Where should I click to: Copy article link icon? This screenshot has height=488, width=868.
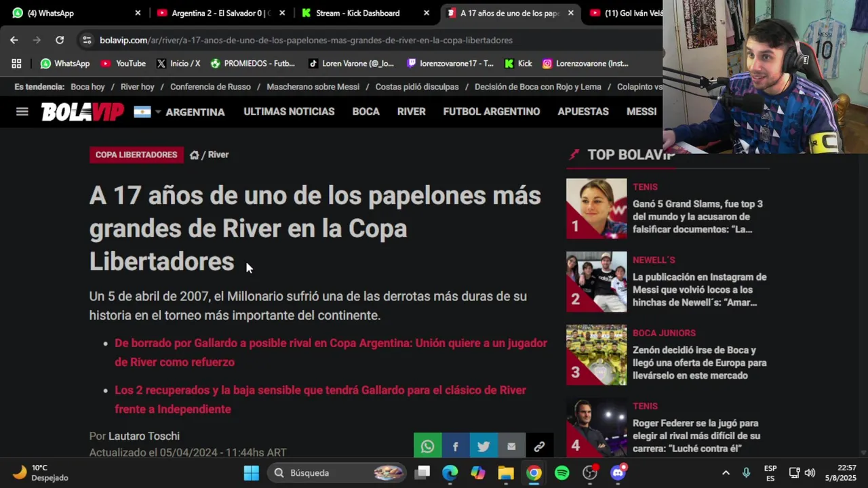click(539, 446)
